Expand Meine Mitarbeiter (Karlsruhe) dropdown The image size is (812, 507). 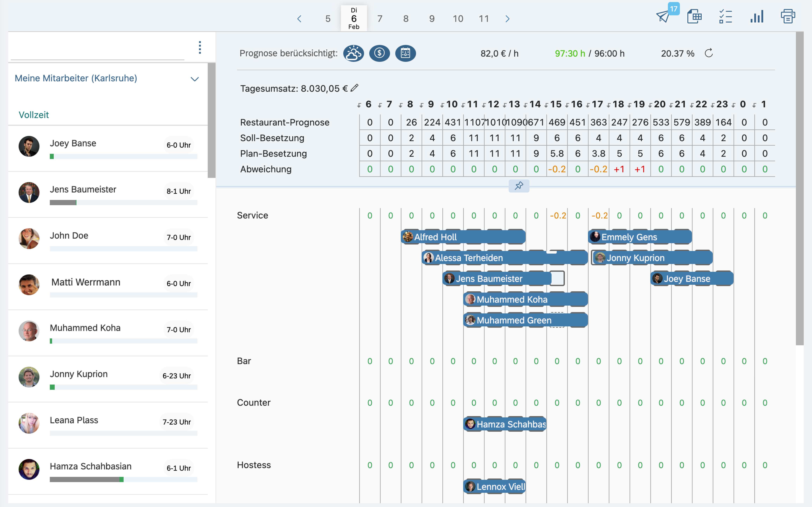194,79
